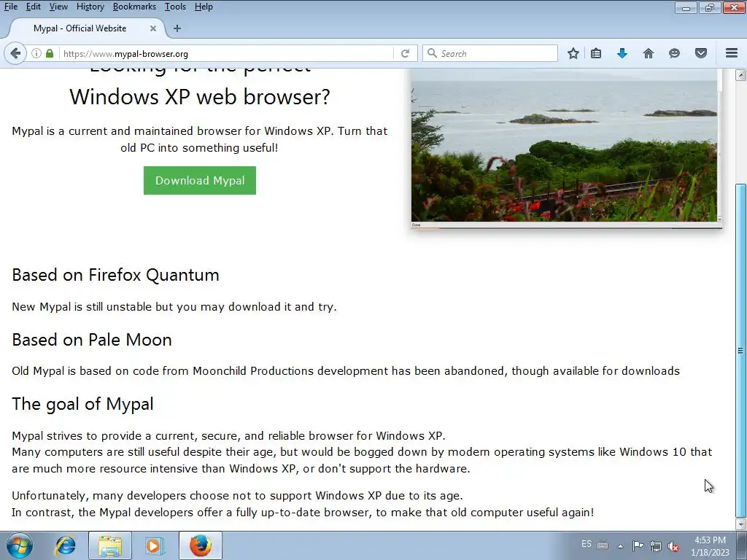Open a new tab with plus button

click(x=177, y=28)
